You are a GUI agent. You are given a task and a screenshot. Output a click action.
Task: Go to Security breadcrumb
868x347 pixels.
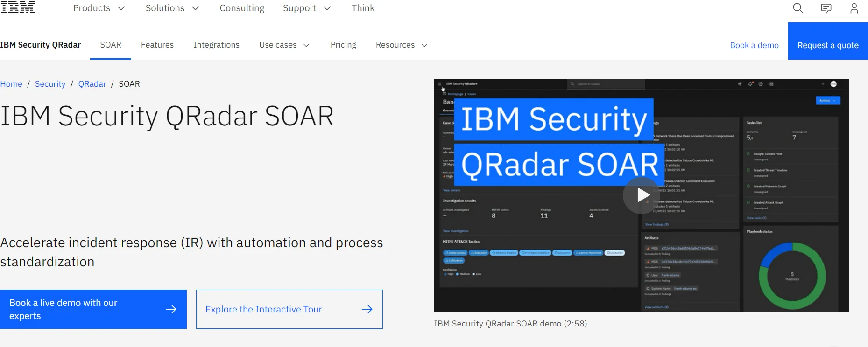(x=50, y=84)
